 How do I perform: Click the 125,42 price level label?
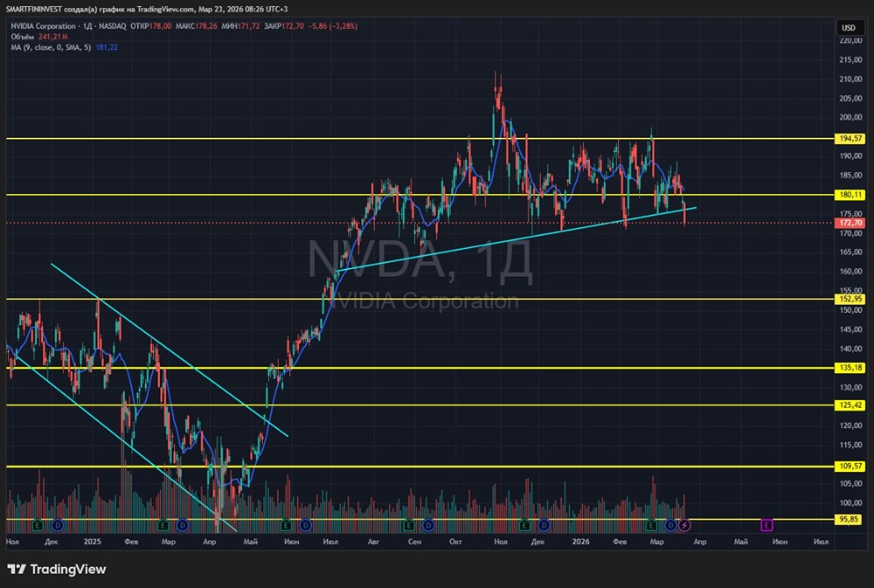(x=849, y=405)
